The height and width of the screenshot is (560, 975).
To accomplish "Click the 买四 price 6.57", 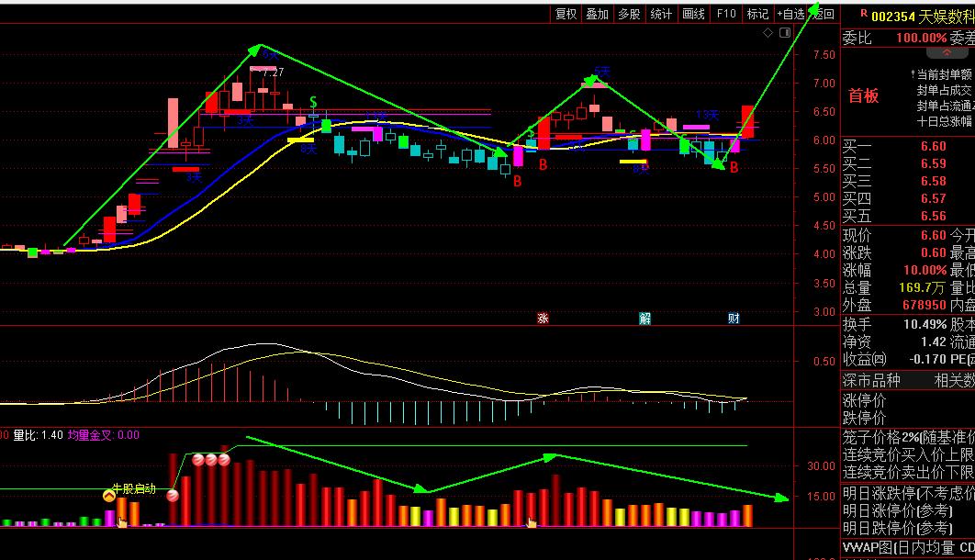I will pyautogui.click(x=934, y=198).
